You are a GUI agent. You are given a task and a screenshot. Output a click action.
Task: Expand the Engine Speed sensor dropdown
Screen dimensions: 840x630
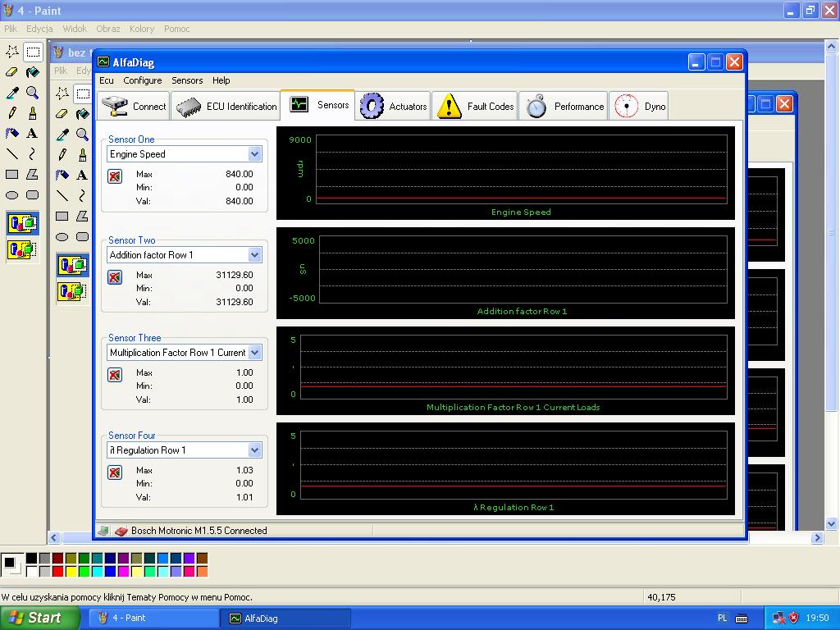(x=254, y=154)
